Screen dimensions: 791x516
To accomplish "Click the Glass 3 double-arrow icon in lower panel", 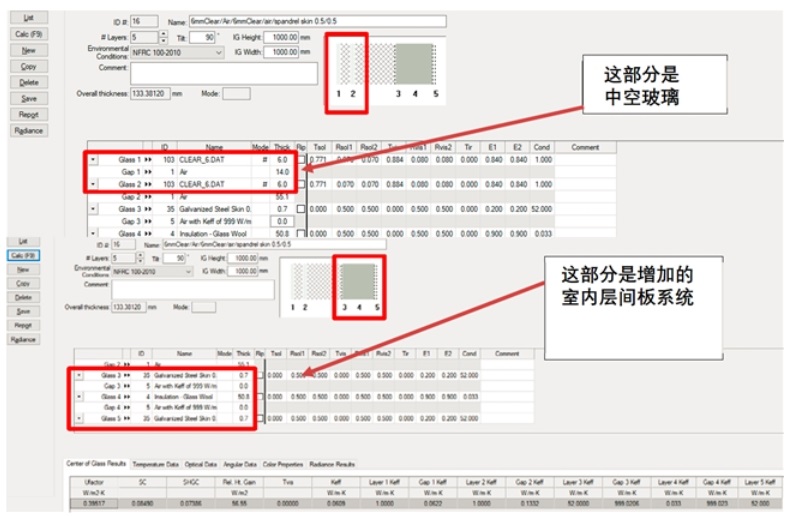I will [128, 374].
